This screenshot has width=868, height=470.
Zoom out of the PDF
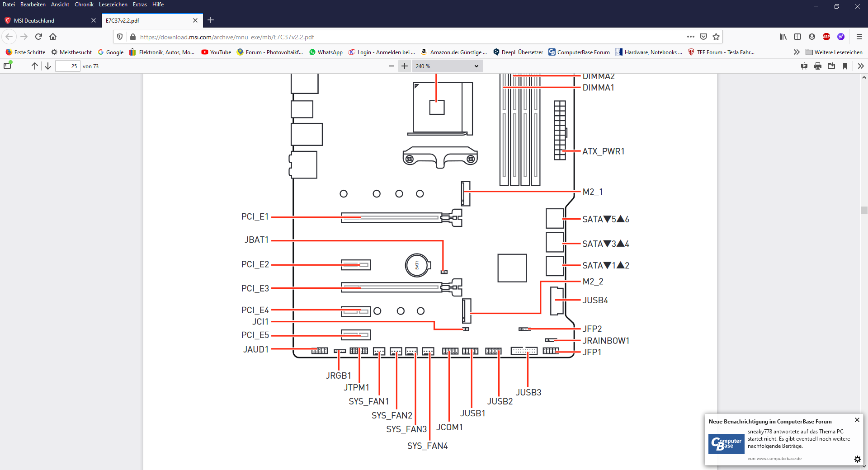pos(392,66)
